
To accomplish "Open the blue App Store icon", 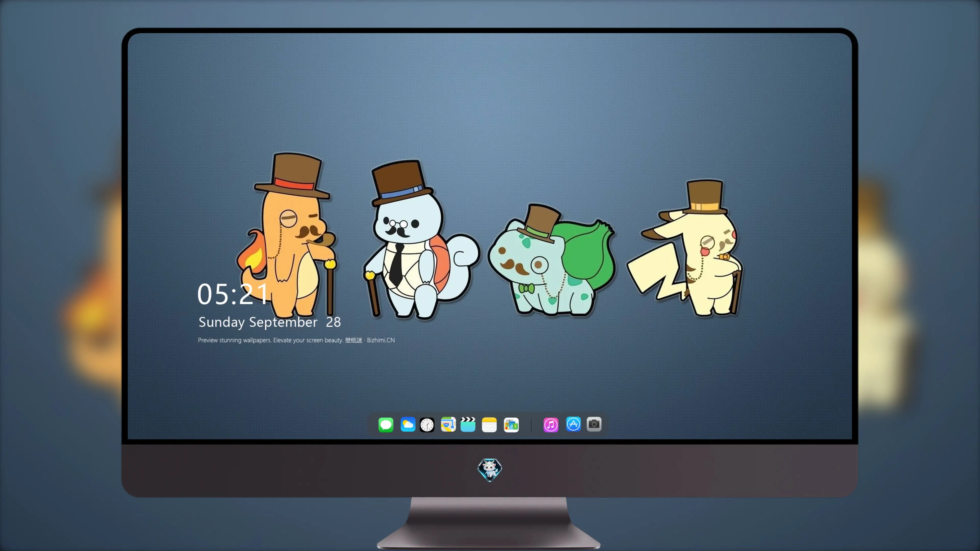I will pyautogui.click(x=573, y=424).
